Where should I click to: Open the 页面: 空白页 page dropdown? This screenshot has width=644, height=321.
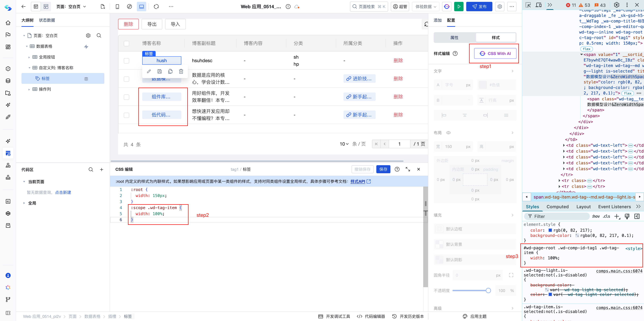[71, 7]
